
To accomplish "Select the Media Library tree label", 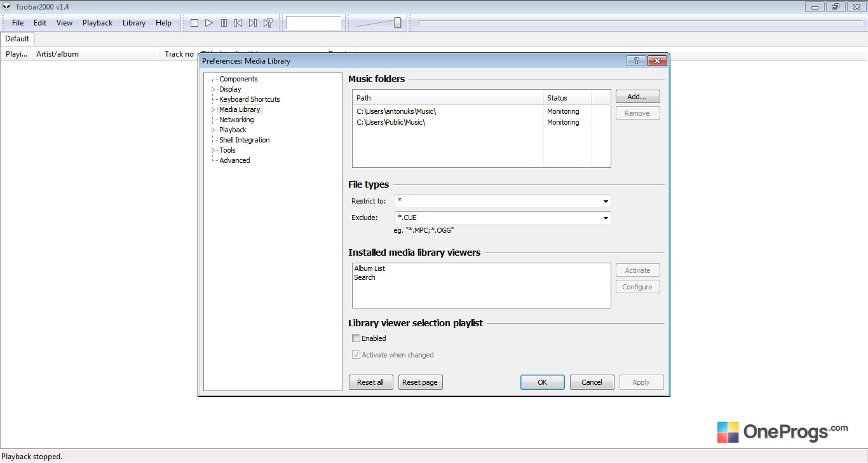I will coord(240,109).
